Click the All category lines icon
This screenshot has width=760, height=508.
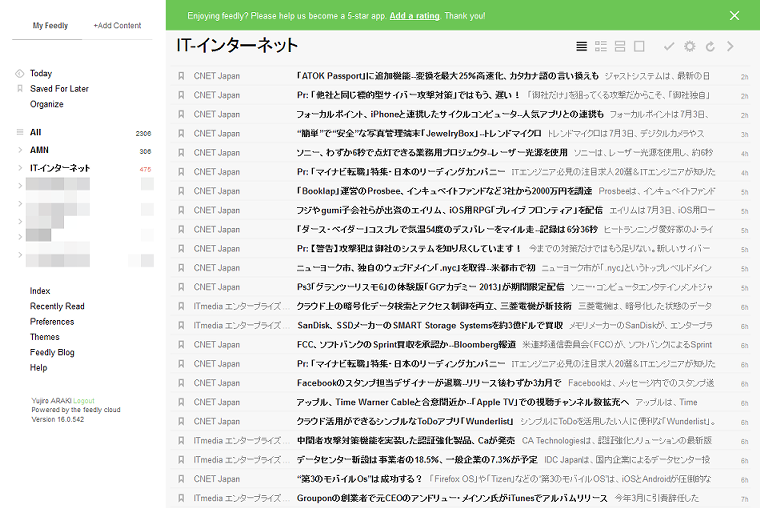coord(20,132)
